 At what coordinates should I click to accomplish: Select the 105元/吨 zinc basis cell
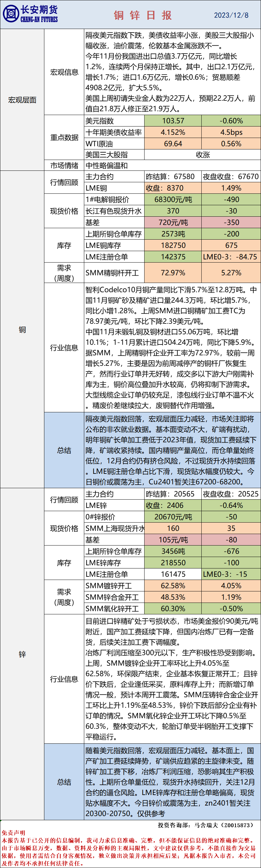pos(173,540)
